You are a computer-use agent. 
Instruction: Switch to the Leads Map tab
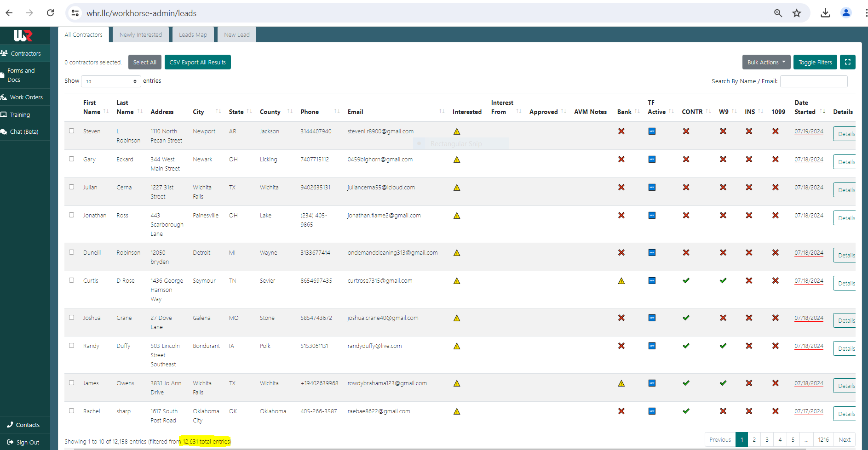193,34
